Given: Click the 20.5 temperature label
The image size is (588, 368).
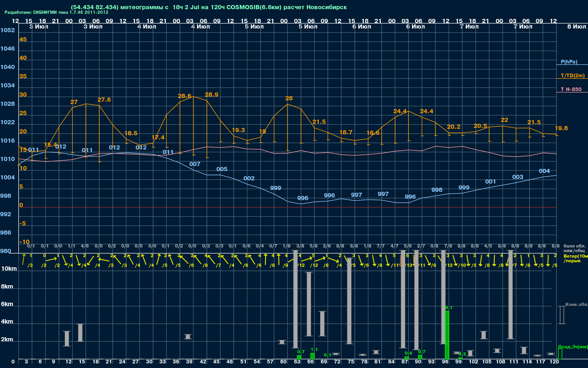Looking at the screenshot, I should tap(480, 126).
